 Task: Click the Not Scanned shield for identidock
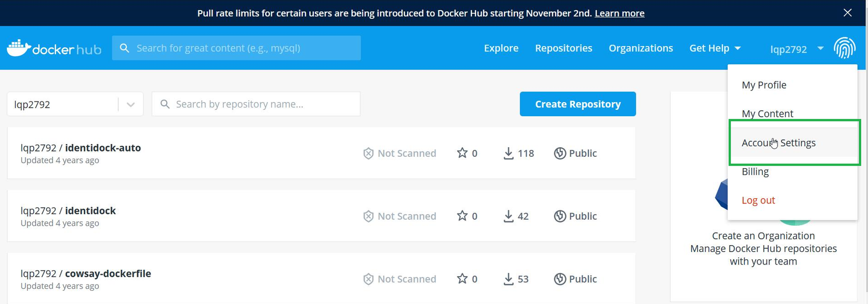click(368, 216)
